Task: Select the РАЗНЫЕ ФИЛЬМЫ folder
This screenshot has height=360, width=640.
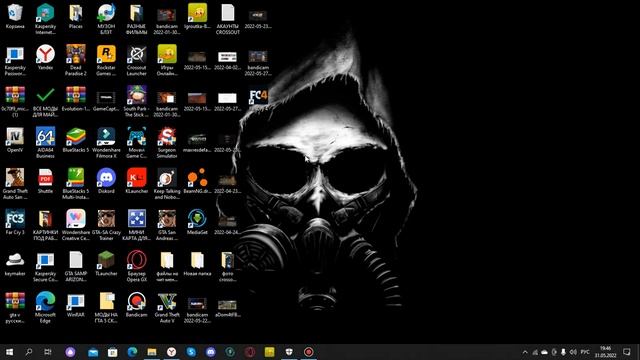Action: tap(137, 18)
